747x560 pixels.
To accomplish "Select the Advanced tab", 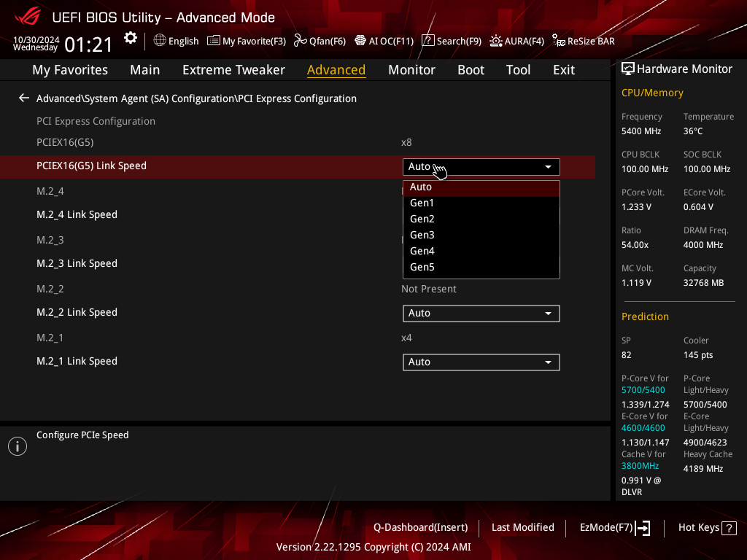I will tap(336, 70).
